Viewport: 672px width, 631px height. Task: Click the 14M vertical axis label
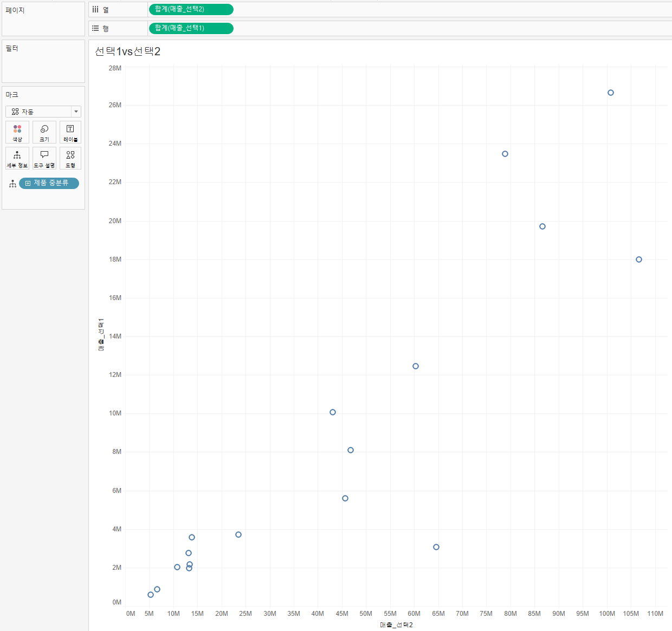(115, 336)
